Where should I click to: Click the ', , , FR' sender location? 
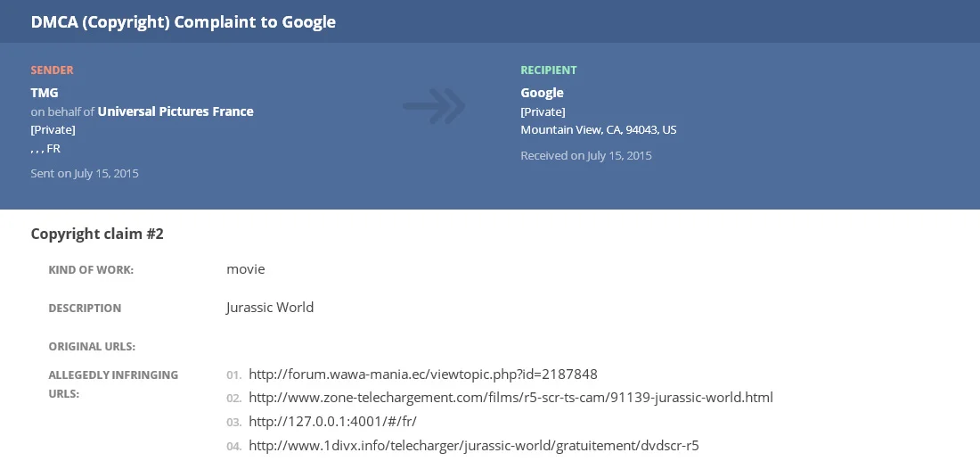pos(45,148)
